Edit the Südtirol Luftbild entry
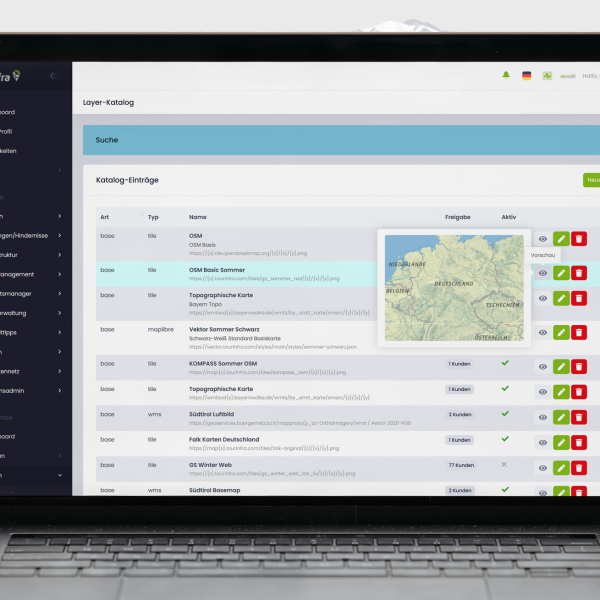This screenshot has width=600, height=600. 561,417
